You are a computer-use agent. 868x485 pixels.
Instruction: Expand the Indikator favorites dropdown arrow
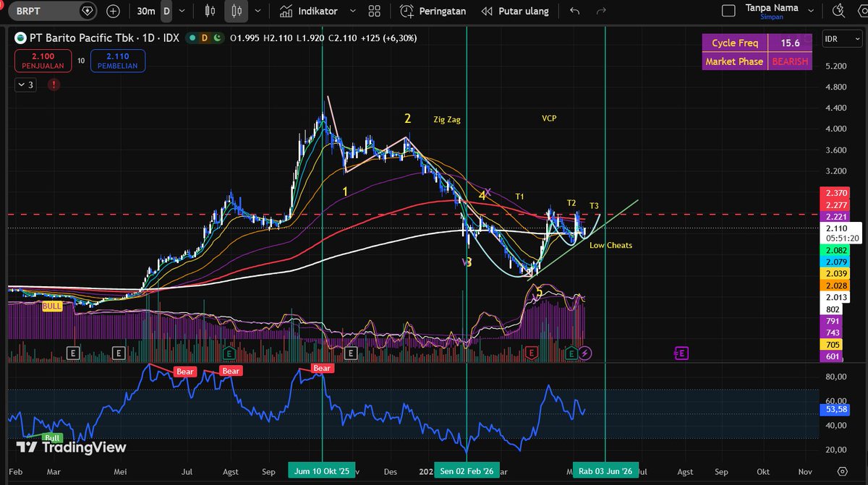tap(352, 11)
